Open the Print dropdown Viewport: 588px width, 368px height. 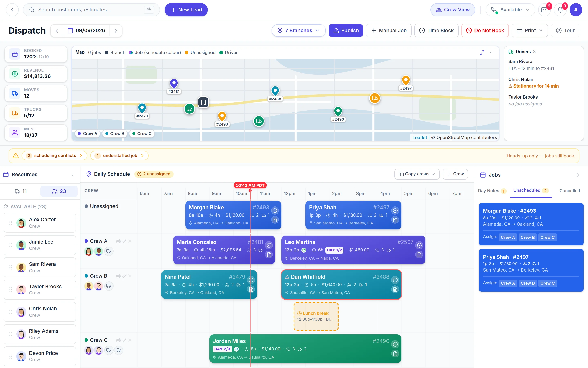click(x=530, y=30)
